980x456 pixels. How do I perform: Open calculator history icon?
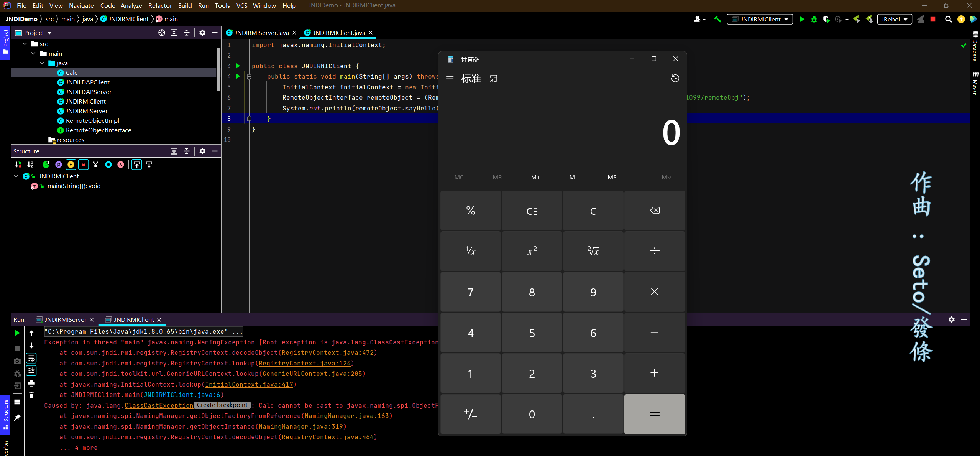tap(675, 78)
